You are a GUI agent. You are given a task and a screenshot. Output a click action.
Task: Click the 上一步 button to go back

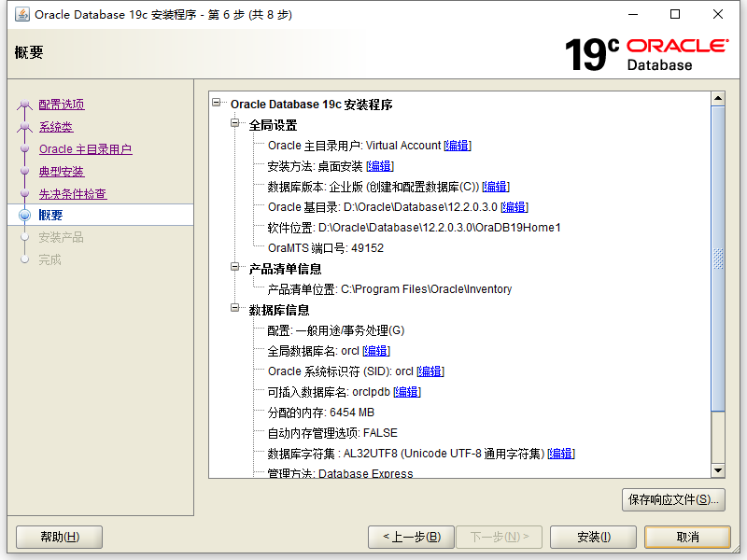click(411, 537)
